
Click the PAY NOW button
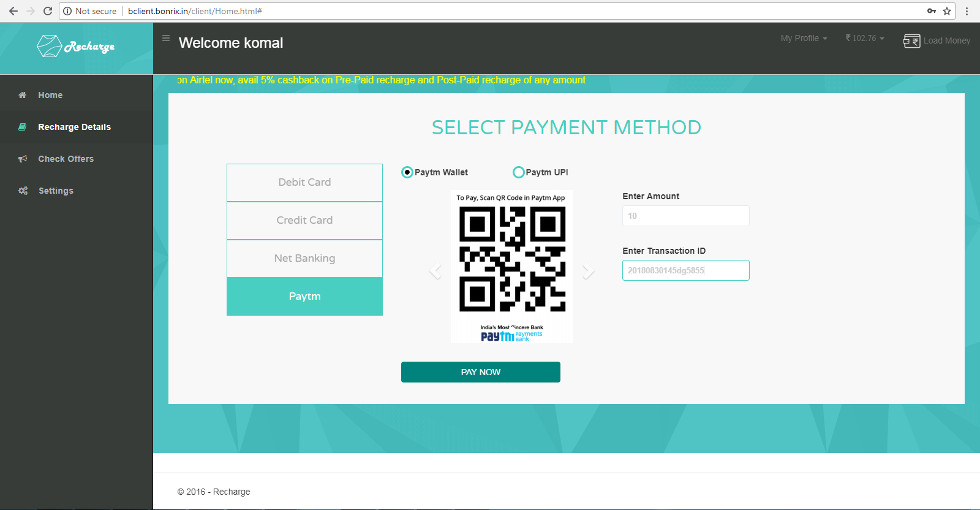pyautogui.click(x=481, y=372)
